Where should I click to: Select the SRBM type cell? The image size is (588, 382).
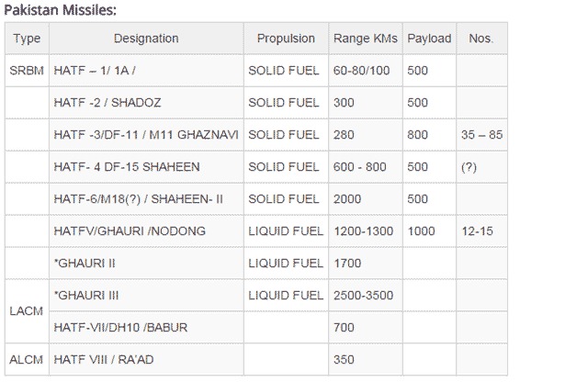[x=27, y=71]
